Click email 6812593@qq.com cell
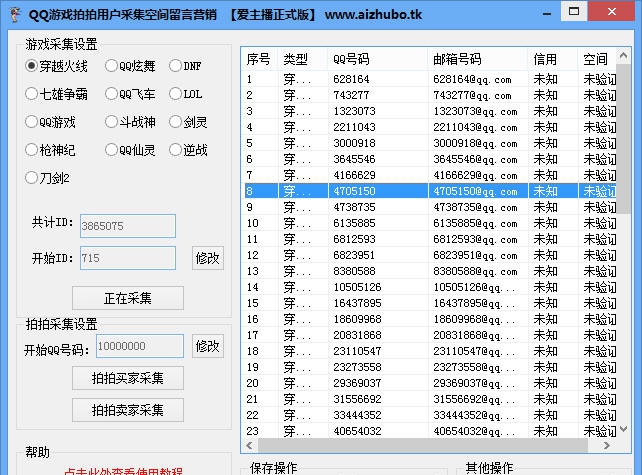This screenshot has width=642, height=475. [475, 239]
